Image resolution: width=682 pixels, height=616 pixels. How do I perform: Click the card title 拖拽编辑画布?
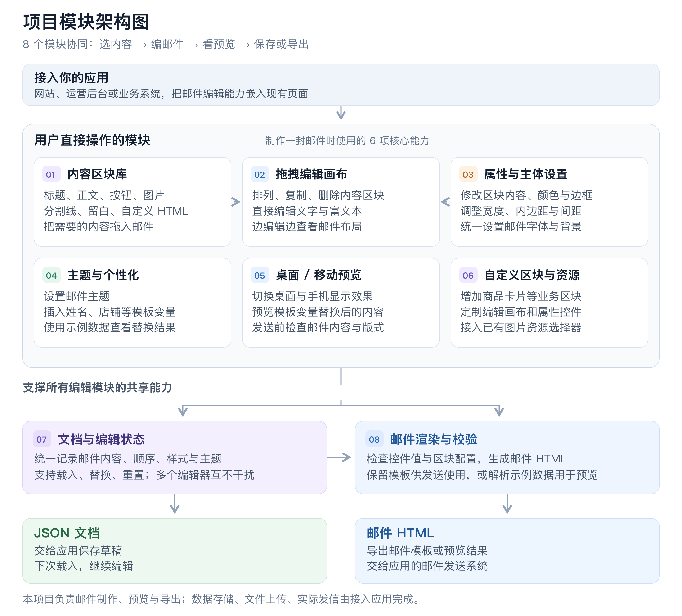coord(312,174)
